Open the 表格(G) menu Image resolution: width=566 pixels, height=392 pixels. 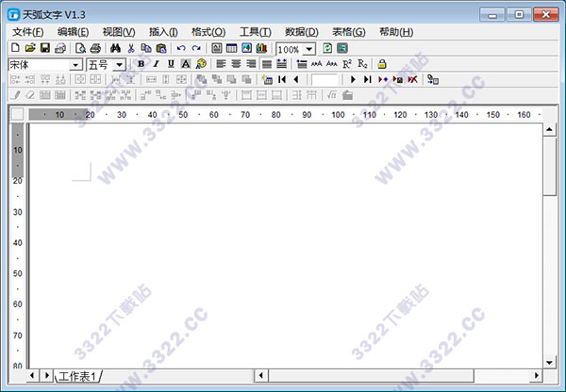coord(349,32)
